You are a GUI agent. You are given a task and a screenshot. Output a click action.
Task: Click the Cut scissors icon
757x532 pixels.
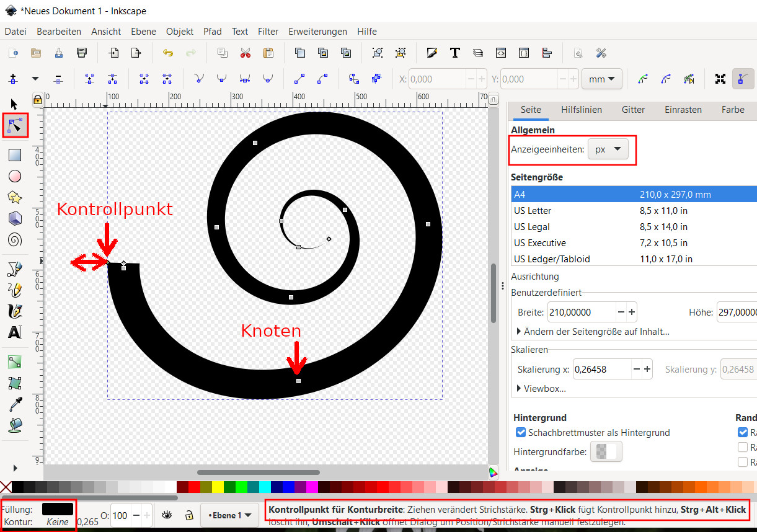pyautogui.click(x=246, y=53)
